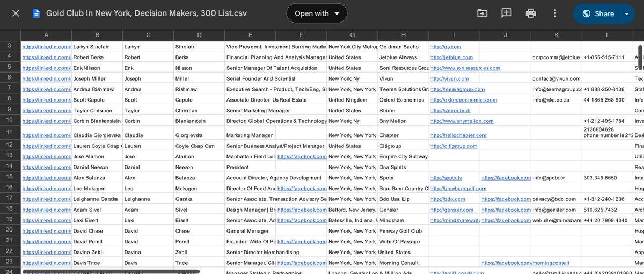Click the cell 'Jetblue Airways'
This screenshot has height=274, width=644.
coord(403,57)
